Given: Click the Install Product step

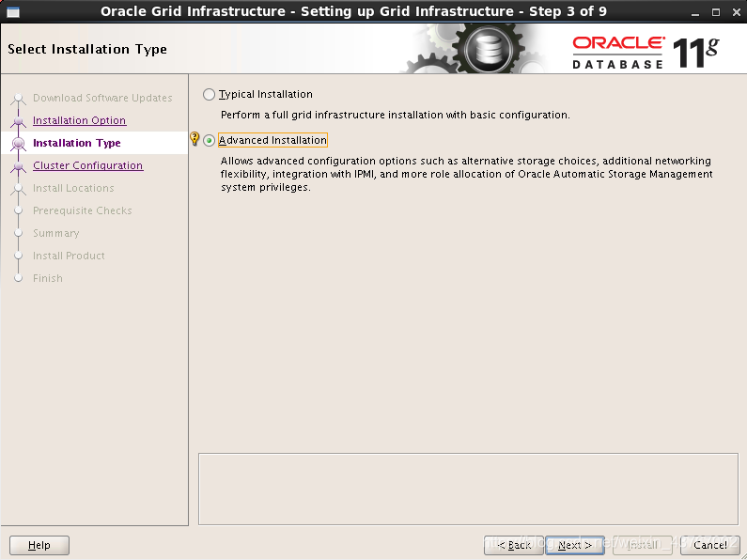Looking at the screenshot, I should [69, 256].
